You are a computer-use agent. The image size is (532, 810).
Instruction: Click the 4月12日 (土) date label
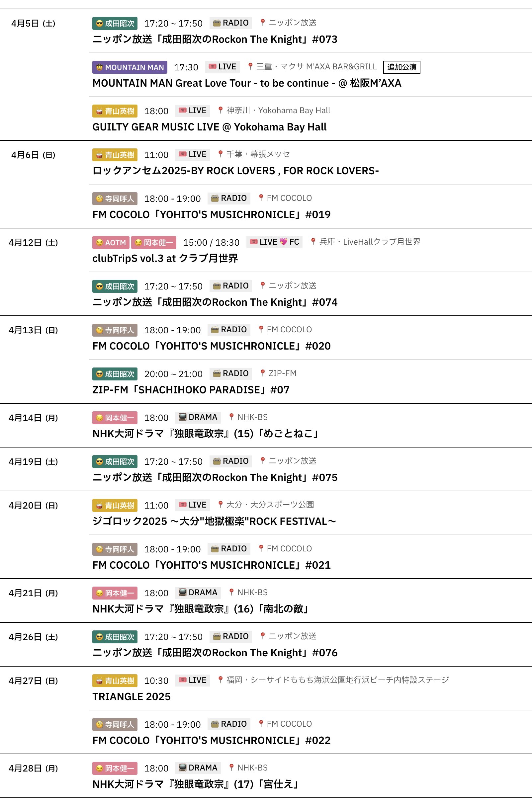(x=33, y=243)
